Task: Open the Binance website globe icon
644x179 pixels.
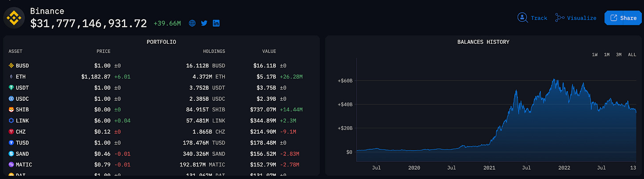Action: point(192,23)
